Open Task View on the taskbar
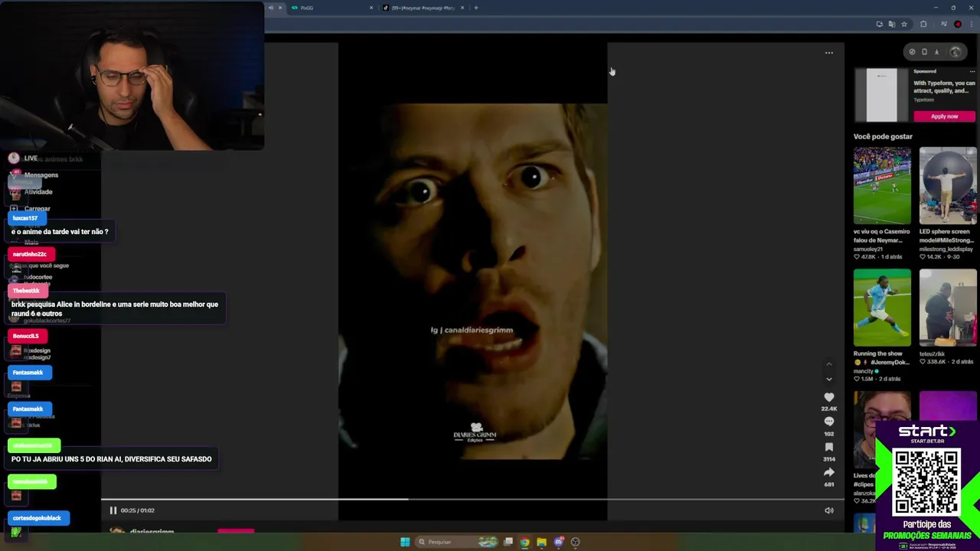Image resolution: width=980 pixels, height=551 pixels. point(508,542)
